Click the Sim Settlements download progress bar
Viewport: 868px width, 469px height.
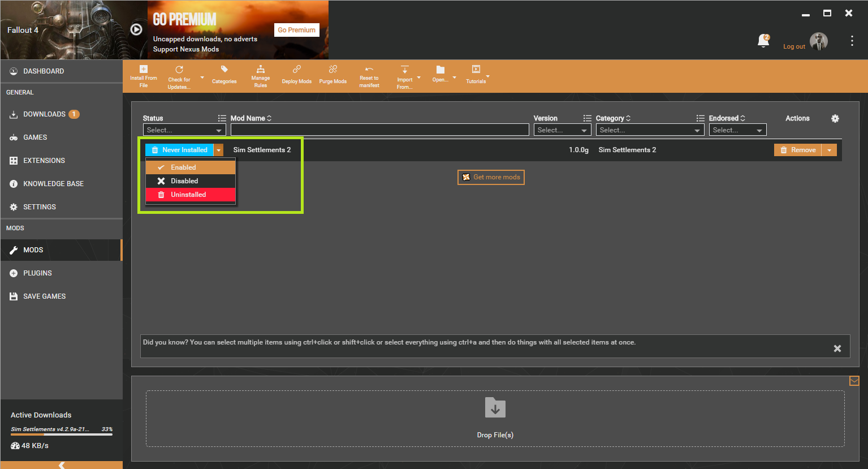tap(62, 434)
